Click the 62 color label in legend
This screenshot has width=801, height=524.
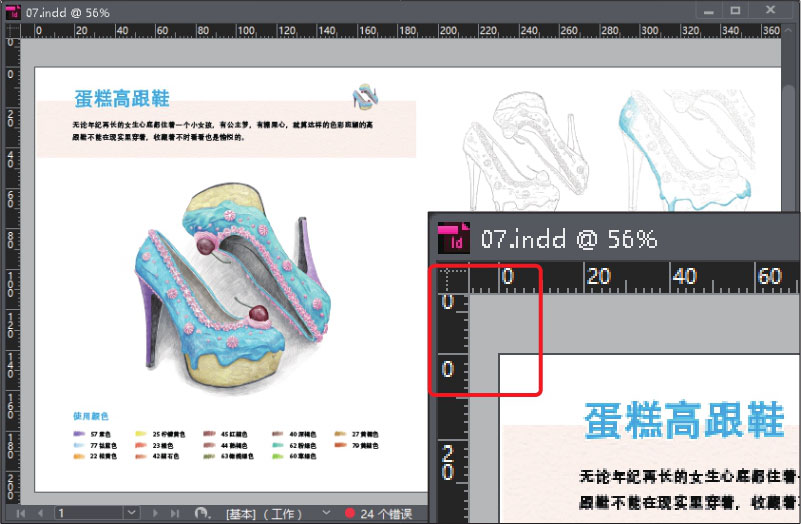(x=303, y=445)
